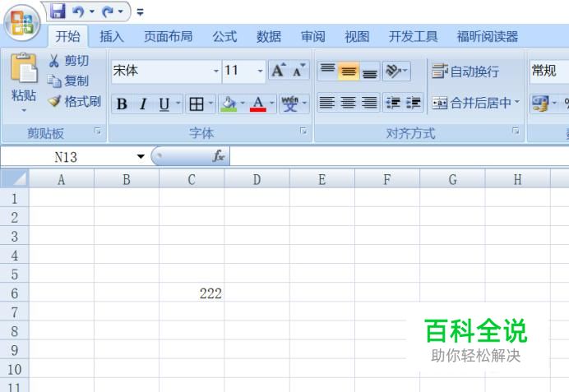This screenshot has width=569, height=392.
Task: Save the workbook with the floppy icon
Action: click(x=58, y=12)
